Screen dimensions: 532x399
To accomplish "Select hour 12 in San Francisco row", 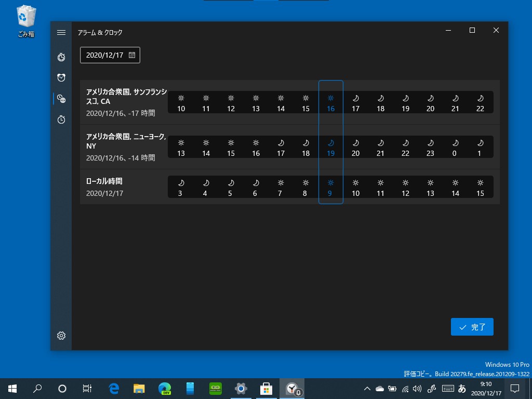I will click(231, 103).
